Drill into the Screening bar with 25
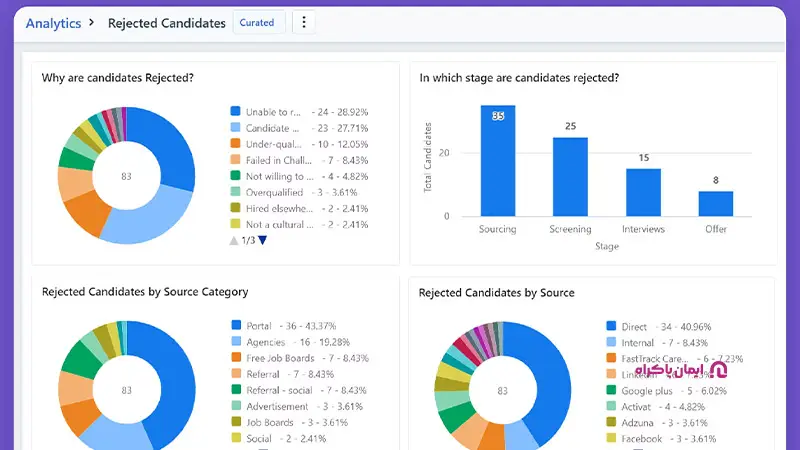 tap(570, 176)
